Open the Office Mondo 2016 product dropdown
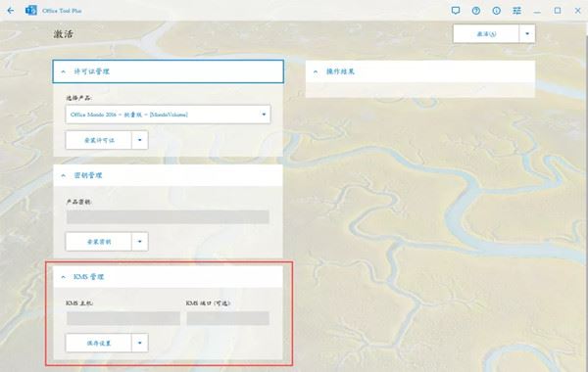The image size is (588, 372). click(168, 115)
